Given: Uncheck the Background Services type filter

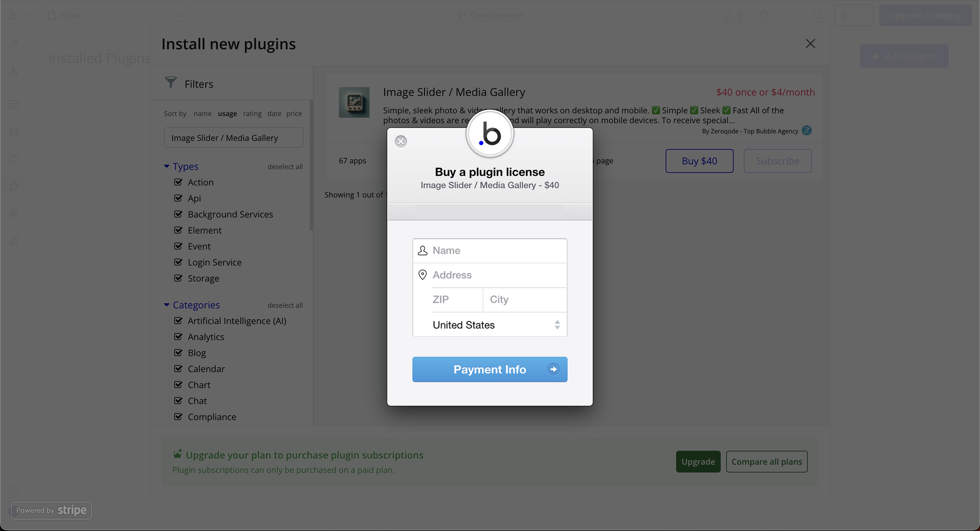Looking at the screenshot, I should 178,214.
